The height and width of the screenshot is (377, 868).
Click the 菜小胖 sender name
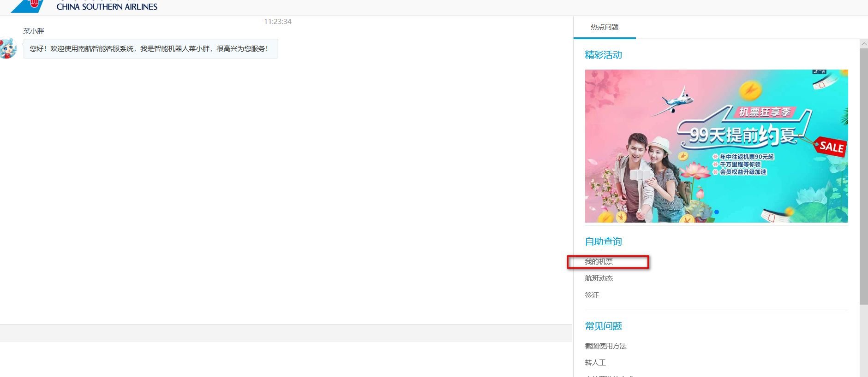click(x=34, y=31)
